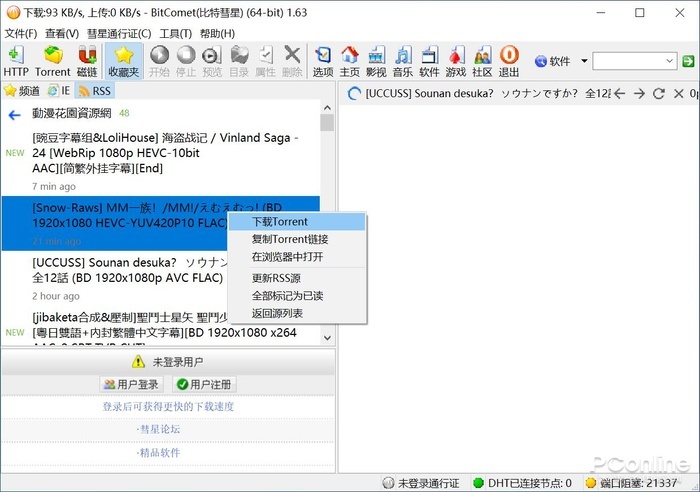Click the browser back arrow
The image size is (700, 492).
point(620,93)
